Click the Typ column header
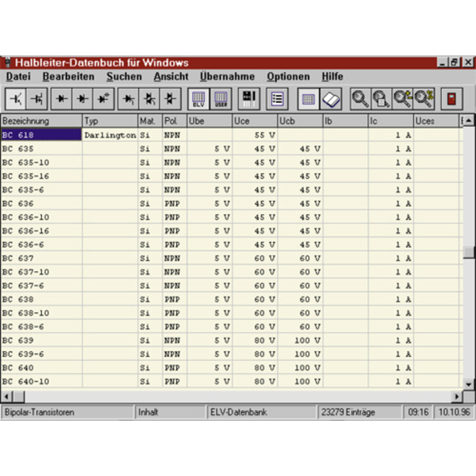Screen dimensions: 476x476 pos(110,121)
